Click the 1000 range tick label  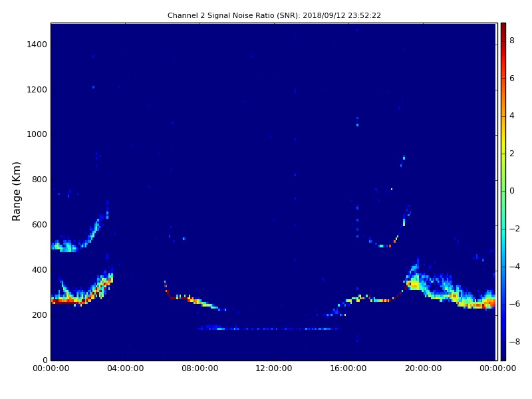tap(37, 134)
